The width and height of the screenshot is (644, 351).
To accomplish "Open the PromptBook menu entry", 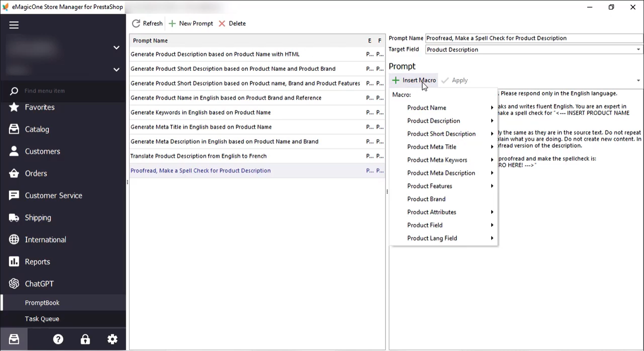I will 42,302.
